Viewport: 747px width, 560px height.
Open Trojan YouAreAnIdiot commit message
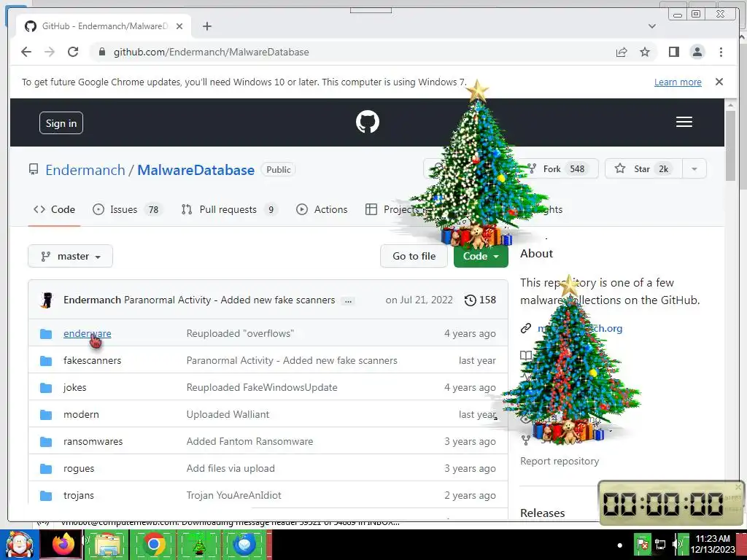pos(233,495)
